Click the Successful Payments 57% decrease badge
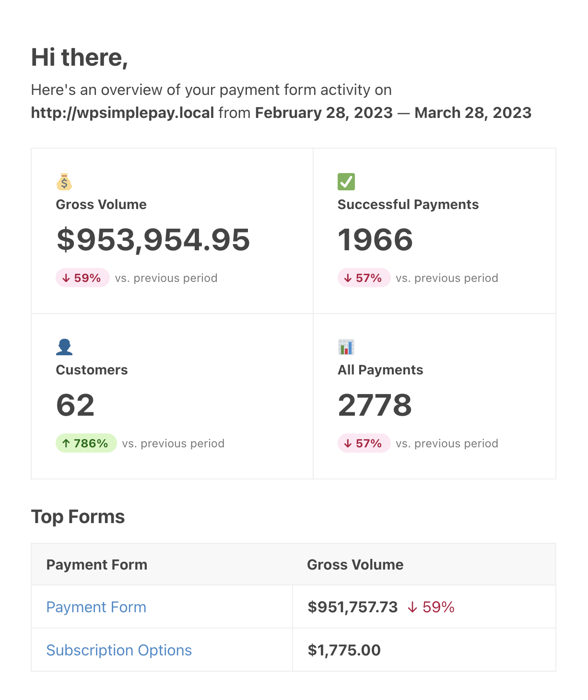The image size is (588, 700). click(364, 278)
